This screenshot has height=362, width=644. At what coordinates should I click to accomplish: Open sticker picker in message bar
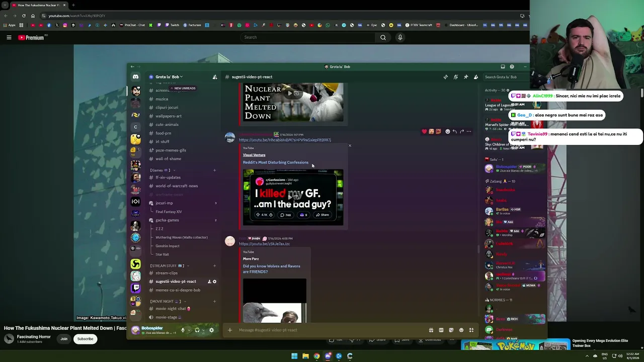pyautogui.click(x=451, y=330)
